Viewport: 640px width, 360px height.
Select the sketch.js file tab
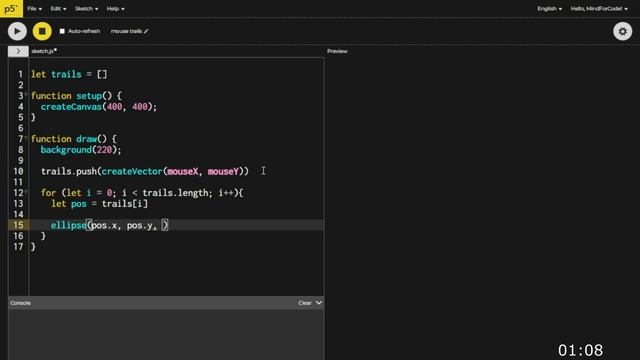pos(44,51)
